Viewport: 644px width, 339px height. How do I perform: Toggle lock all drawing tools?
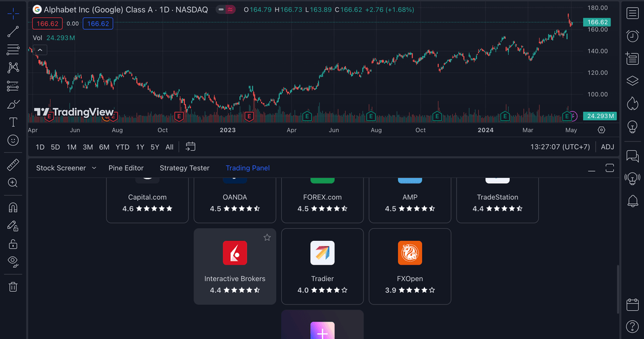pyautogui.click(x=13, y=243)
